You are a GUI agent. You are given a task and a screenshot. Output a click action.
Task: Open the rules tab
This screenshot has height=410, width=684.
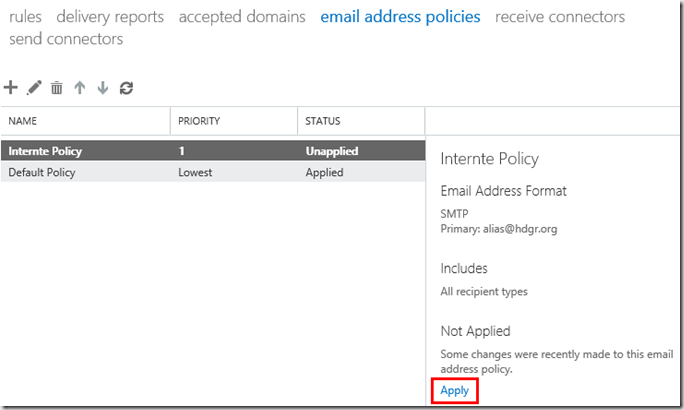tap(25, 17)
